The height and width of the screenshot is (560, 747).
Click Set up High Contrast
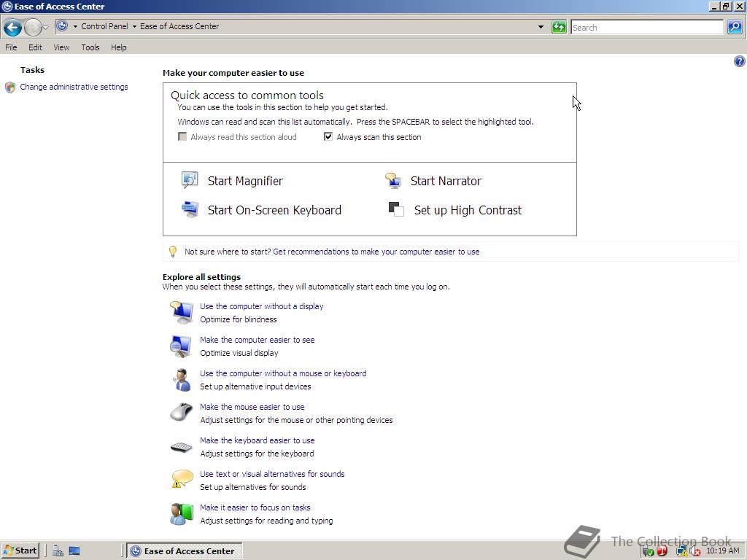[x=468, y=210]
